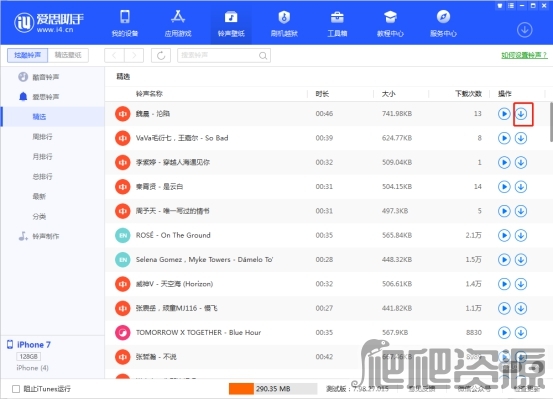553x400 pixels.
Task: Switch to the 炫酷铃声 tab
Action: click(x=28, y=55)
